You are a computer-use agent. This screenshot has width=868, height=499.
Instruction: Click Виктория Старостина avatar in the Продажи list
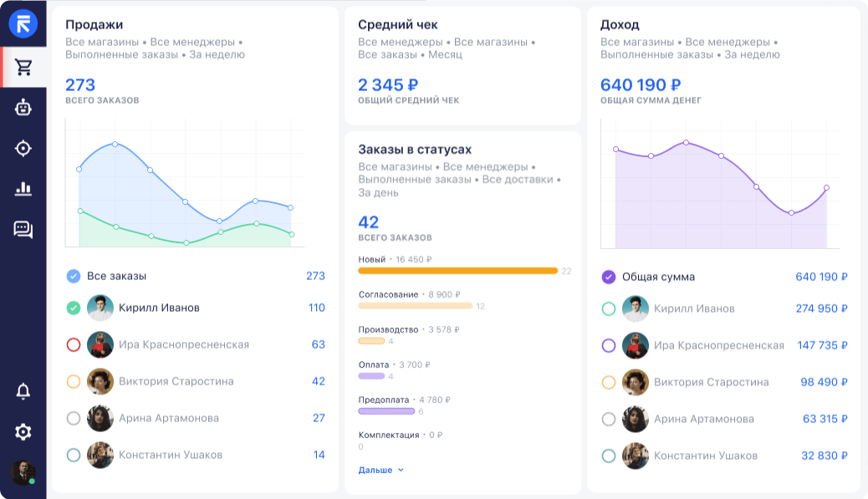(100, 381)
